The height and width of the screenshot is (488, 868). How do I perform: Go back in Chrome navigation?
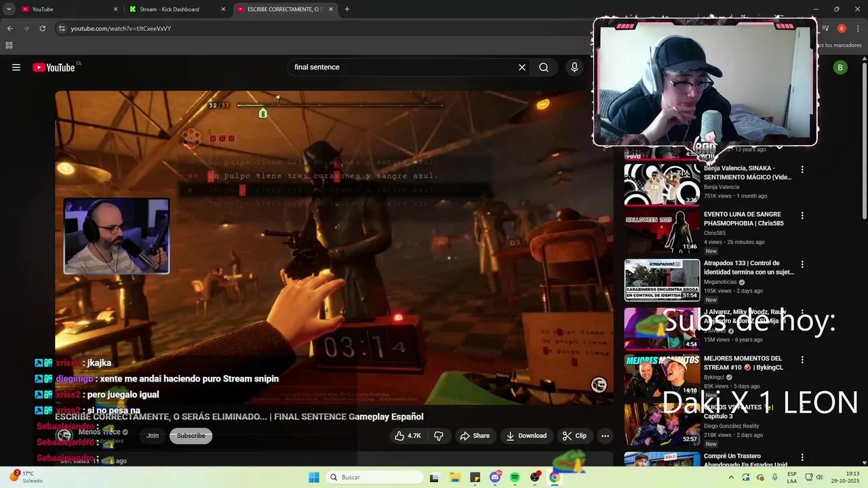click(x=9, y=28)
